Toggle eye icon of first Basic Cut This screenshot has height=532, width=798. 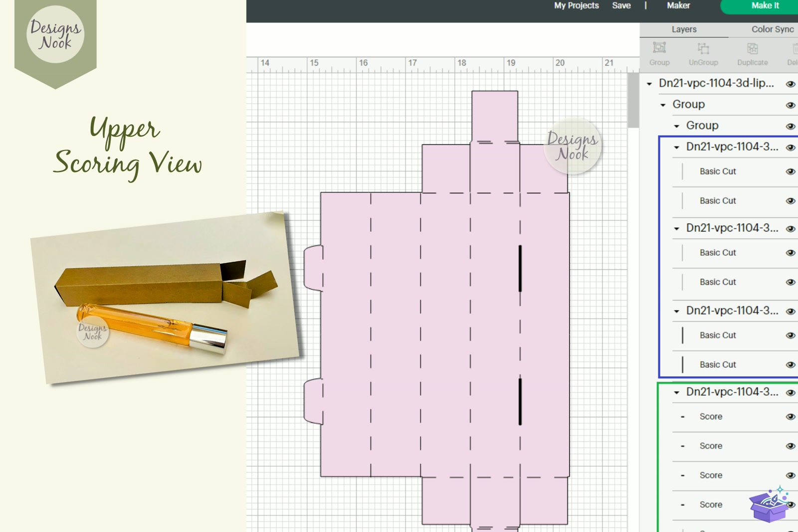click(x=791, y=172)
